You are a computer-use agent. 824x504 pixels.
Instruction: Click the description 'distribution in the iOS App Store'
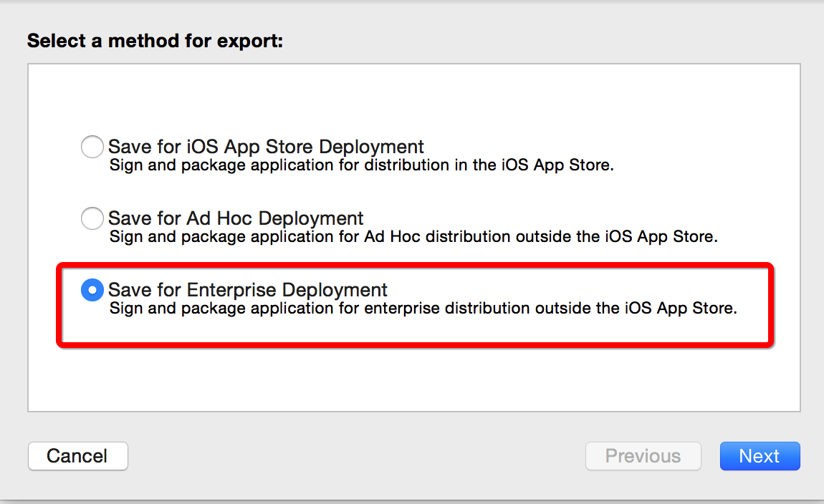[488, 165]
